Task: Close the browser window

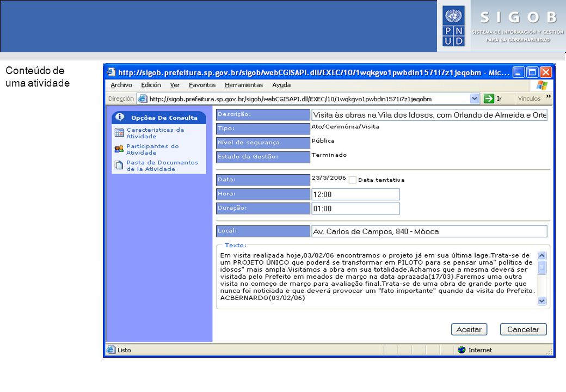Action: (x=545, y=72)
